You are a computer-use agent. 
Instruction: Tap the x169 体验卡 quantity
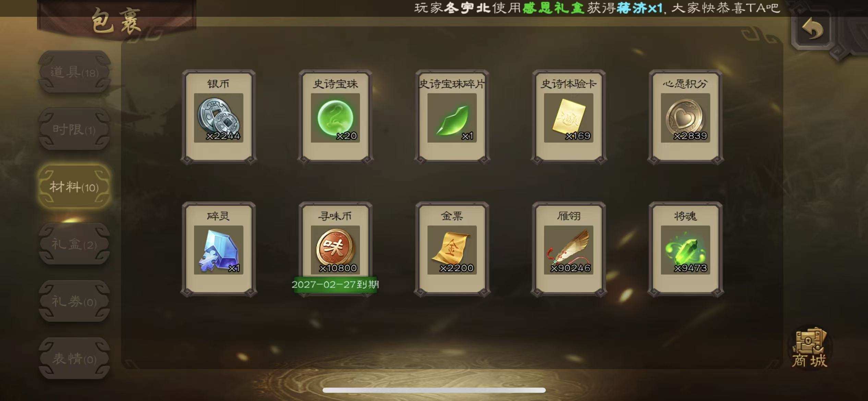[578, 136]
